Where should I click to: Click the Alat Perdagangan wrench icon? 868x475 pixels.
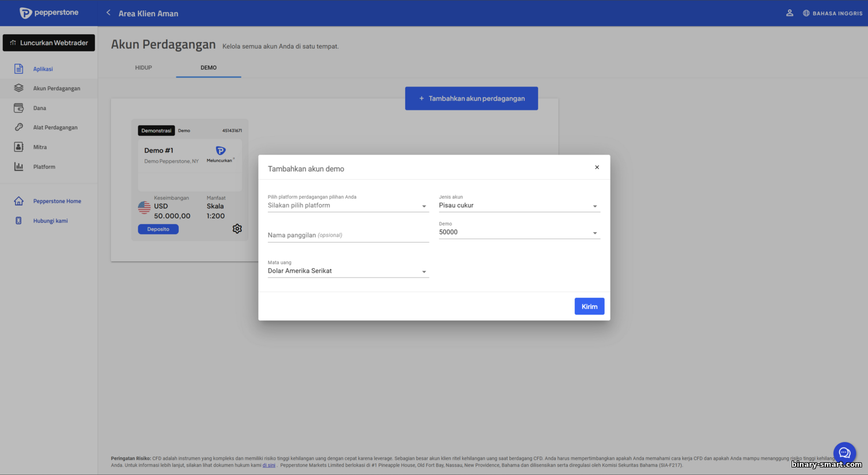pos(19,127)
